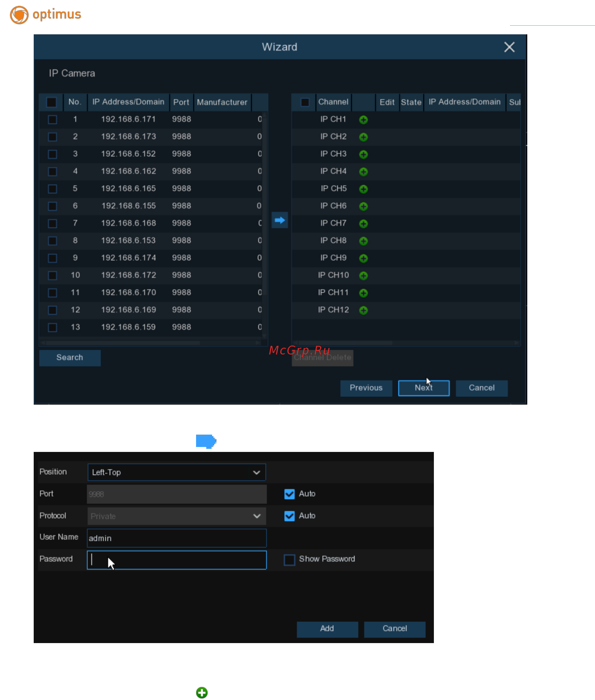
Task: Sort by IP Address/Domain column in camera list
Action: click(x=128, y=102)
